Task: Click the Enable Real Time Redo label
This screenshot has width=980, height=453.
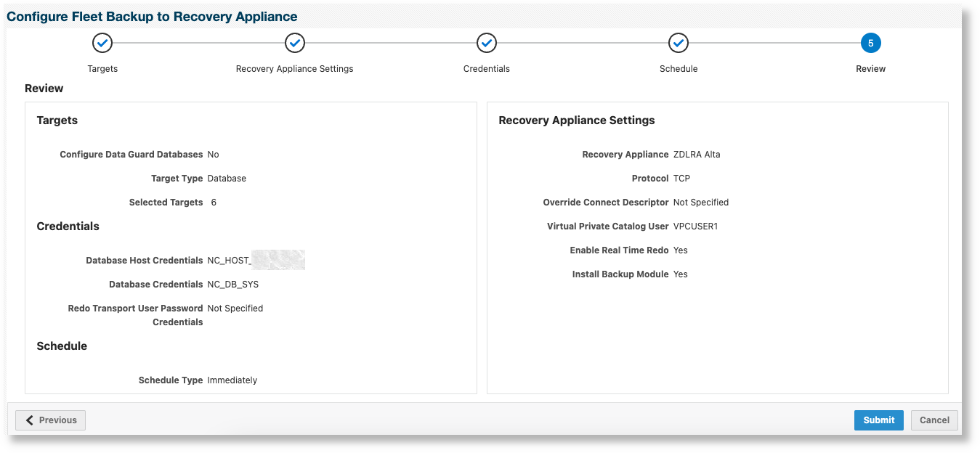Action: 619,250
